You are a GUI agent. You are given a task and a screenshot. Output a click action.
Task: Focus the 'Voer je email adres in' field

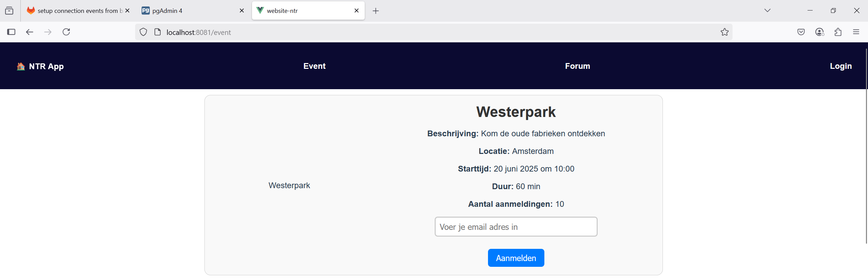point(516,227)
